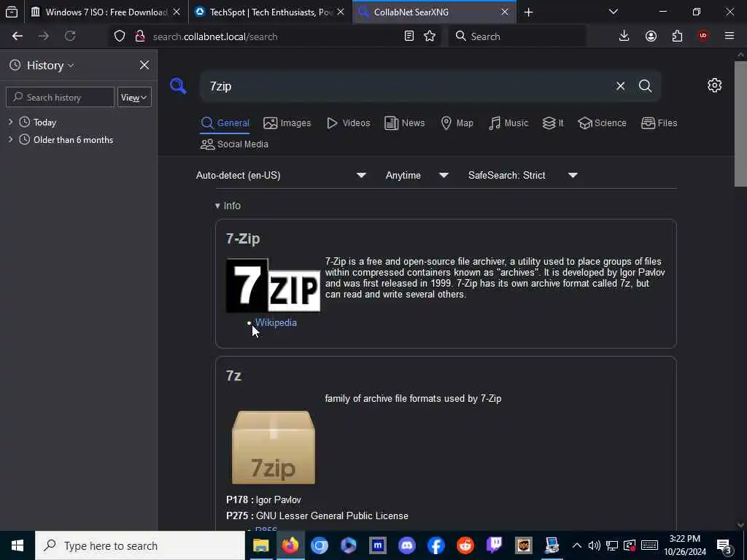Image resolution: width=747 pixels, height=560 pixels.
Task: Expand the Today history folder
Action: pyautogui.click(x=10, y=122)
